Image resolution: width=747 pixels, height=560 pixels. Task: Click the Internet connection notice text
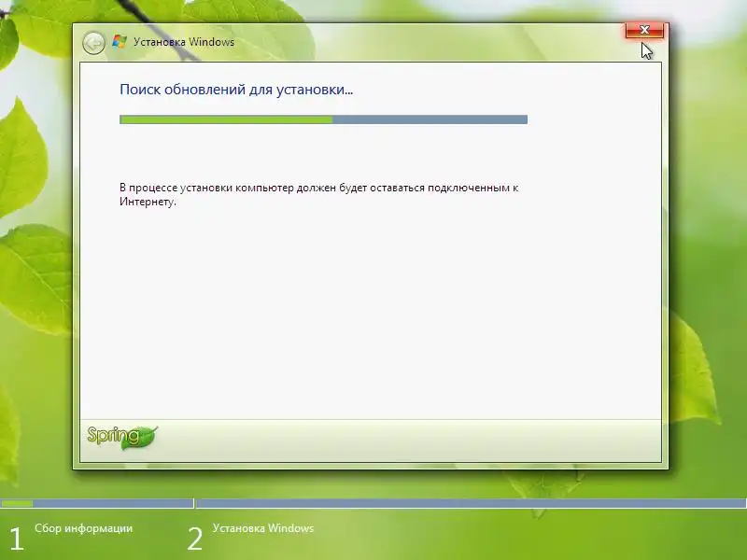tap(318, 194)
